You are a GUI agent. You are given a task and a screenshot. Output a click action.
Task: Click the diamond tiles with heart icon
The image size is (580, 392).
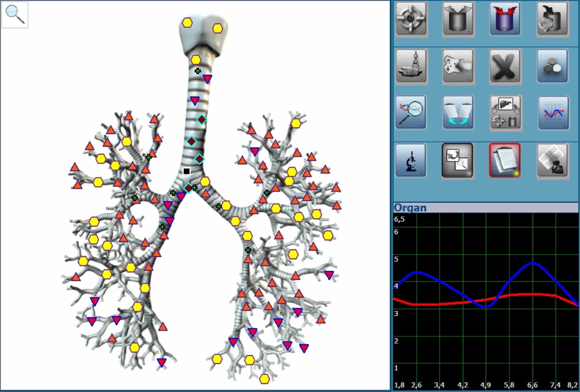pyautogui.click(x=552, y=160)
